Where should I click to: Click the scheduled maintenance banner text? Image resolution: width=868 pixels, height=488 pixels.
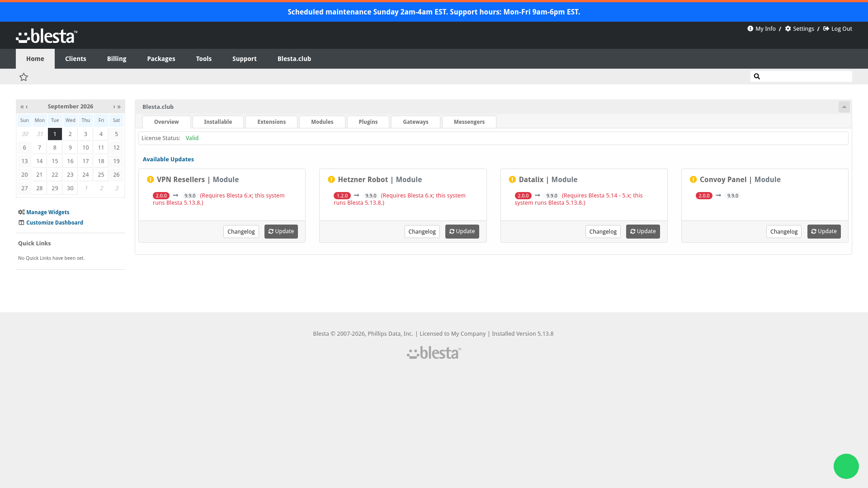pos(434,12)
